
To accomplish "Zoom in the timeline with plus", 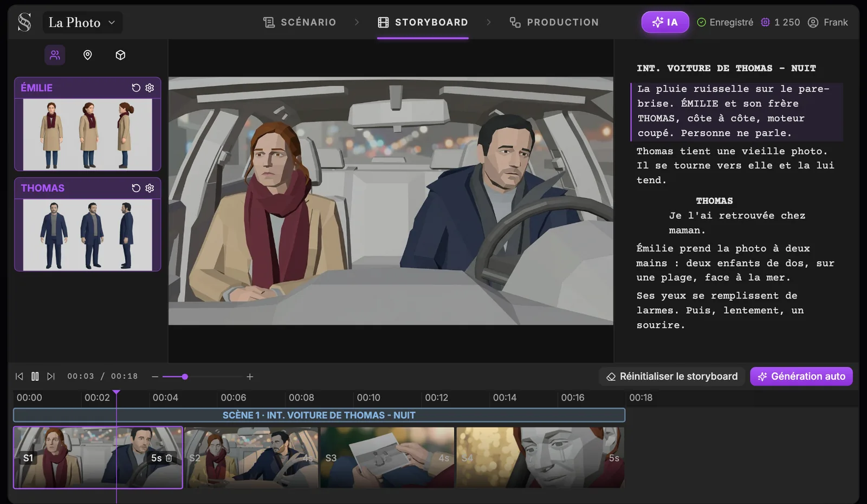I will pyautogui.click(x=250, y=377).
